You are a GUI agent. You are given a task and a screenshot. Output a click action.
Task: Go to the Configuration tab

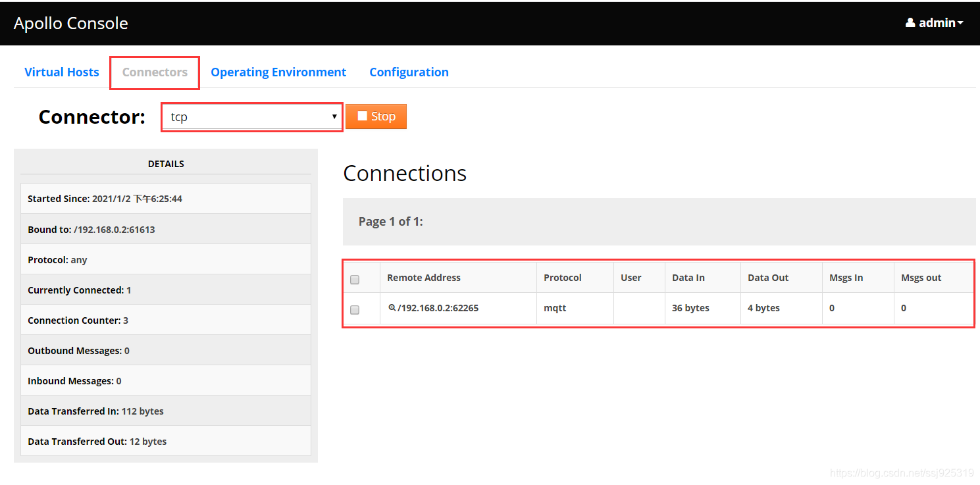pos(409,72)
